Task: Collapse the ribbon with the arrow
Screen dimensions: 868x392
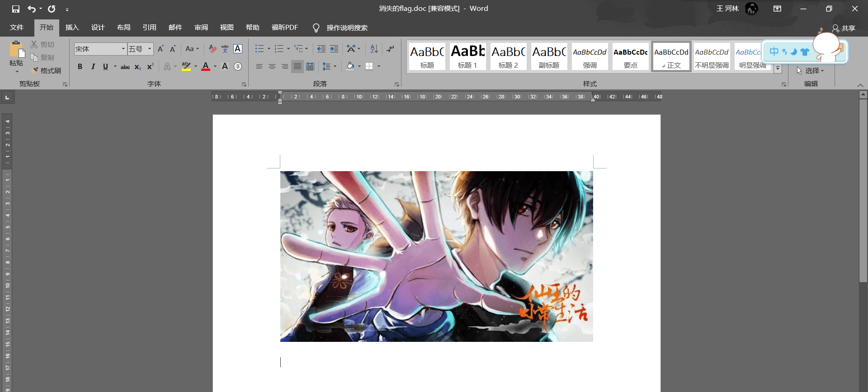Action: [x=860, y=85]
